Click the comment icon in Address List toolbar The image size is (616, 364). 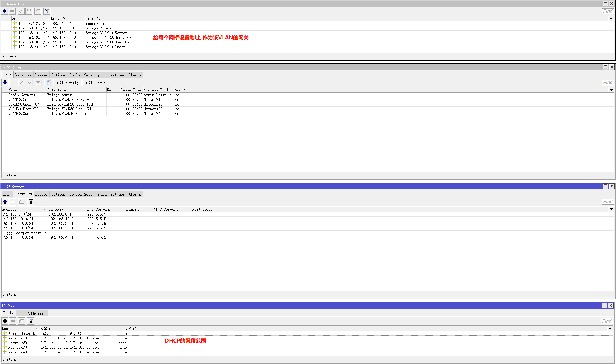coord(38,11)
